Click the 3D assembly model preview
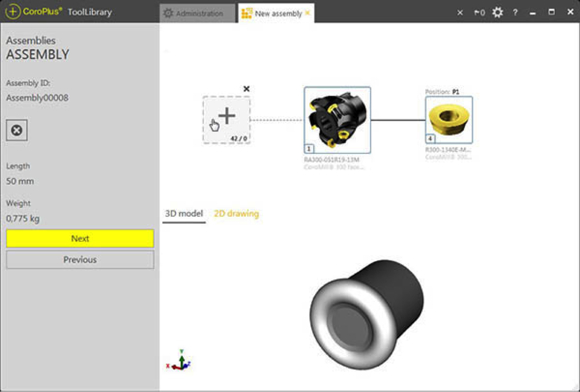580x392 pixels. 367,314
